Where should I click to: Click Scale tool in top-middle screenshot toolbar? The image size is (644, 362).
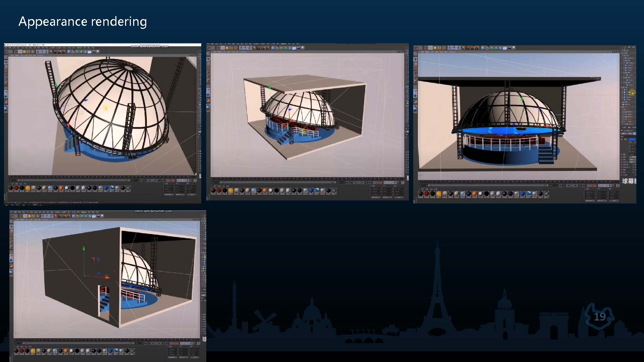tap(227, 48)
